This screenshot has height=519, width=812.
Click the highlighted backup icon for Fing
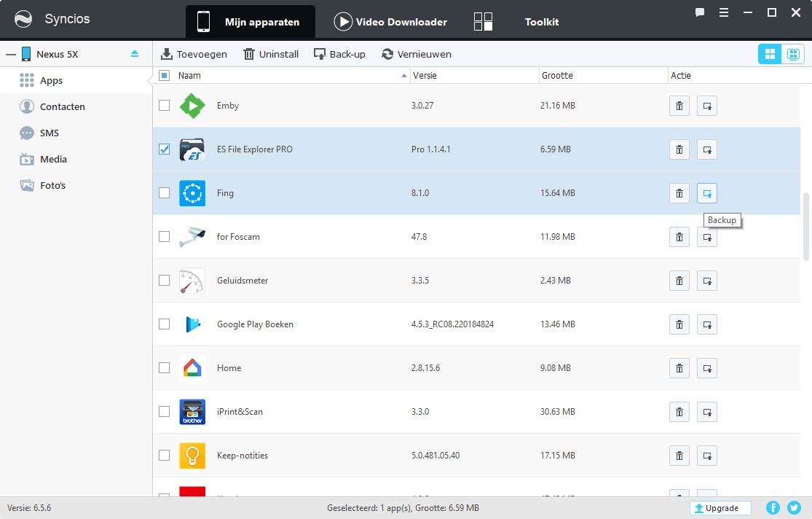pos(707,193)
